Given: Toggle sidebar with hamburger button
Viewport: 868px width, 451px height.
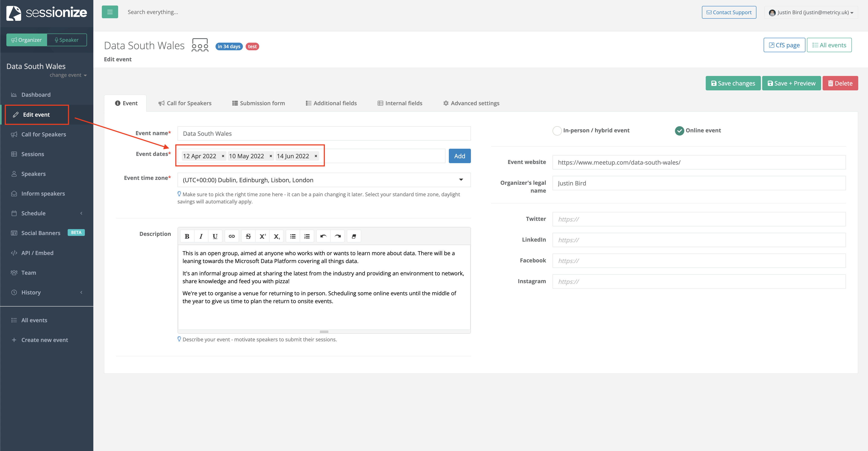Looking at the screenshot, I should [x=110, y=12].
